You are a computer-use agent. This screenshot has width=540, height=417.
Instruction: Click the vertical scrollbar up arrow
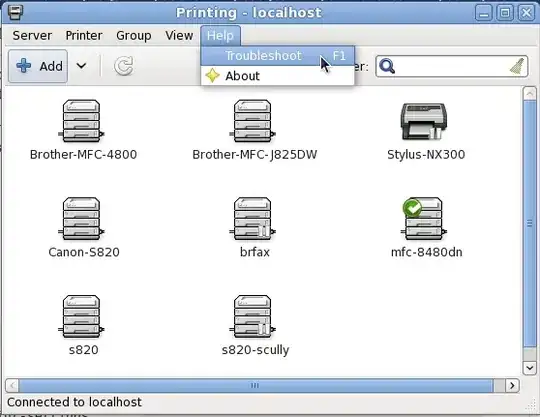pos(529,93)
